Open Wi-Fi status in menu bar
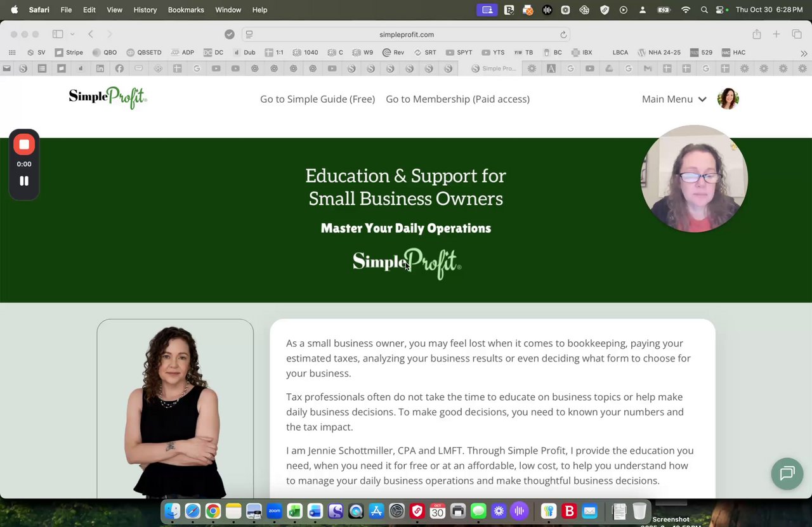812x527 pixels. (685, 10)
